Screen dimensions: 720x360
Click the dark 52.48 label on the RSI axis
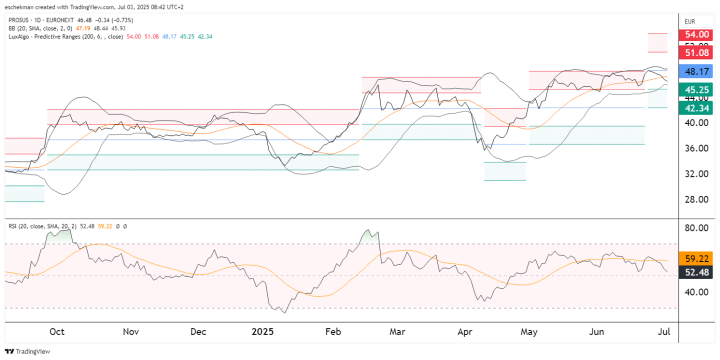pyautogui.click(x=696, y=273)
